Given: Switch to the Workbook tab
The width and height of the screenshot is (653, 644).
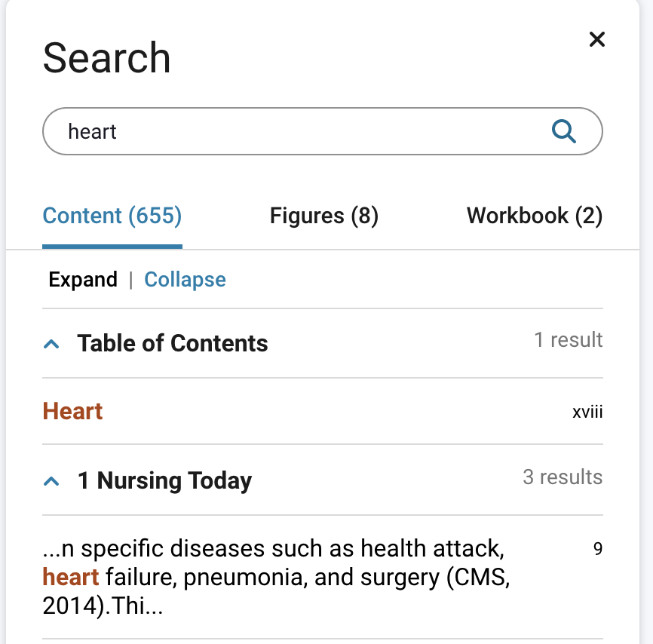Looking at the screenshot, I should point(535,216).
